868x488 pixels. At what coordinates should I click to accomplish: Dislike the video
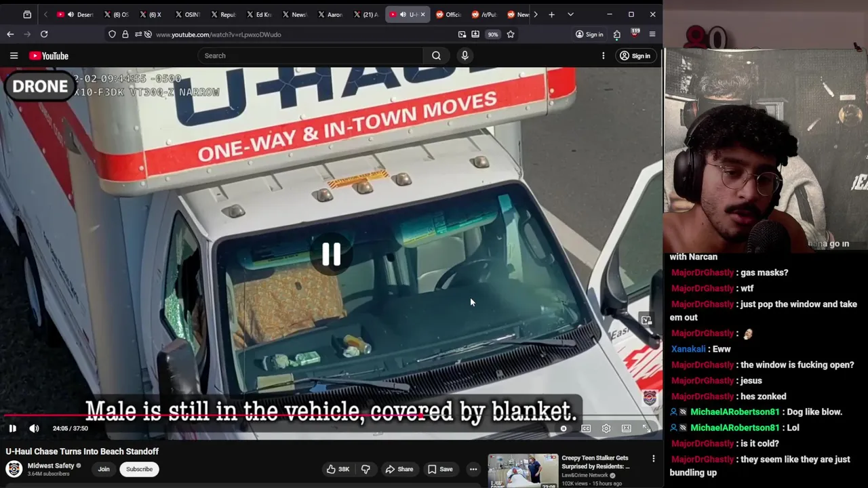point(366,469)
